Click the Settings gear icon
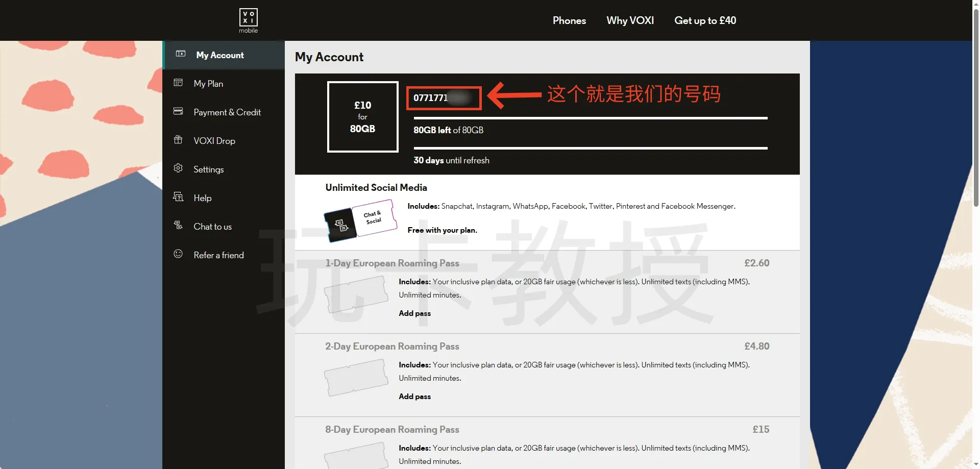This screenshot has height=469, width=980. click(x=178, y=168)
